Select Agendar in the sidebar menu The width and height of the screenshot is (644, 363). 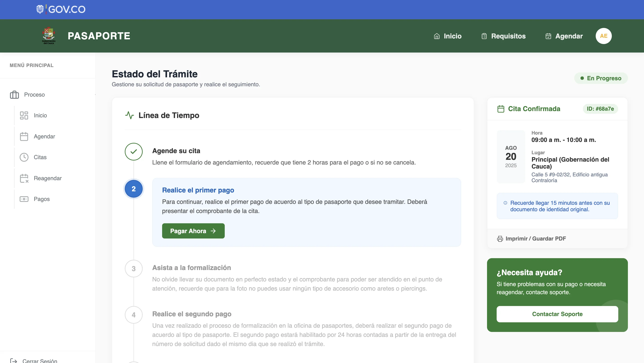click(44, 136)
